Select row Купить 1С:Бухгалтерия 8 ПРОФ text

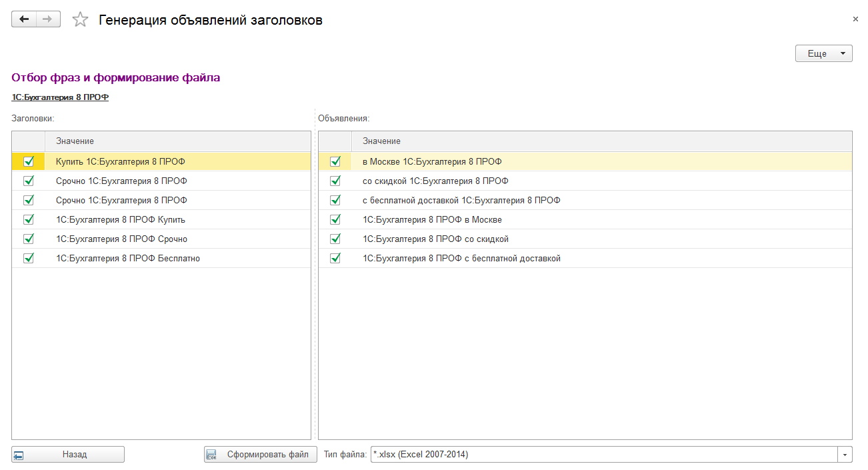click(x=121, y=161)
